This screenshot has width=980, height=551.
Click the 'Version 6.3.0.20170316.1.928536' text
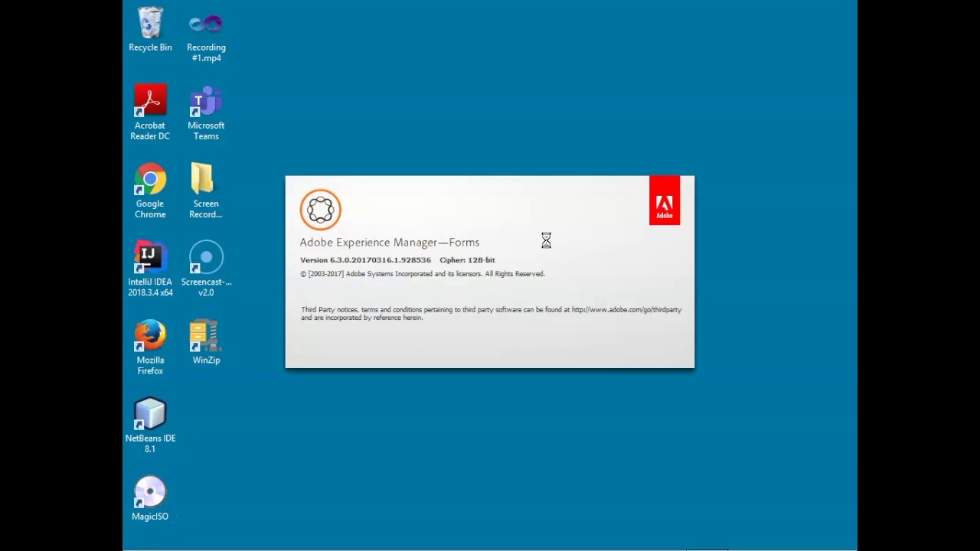365,260
